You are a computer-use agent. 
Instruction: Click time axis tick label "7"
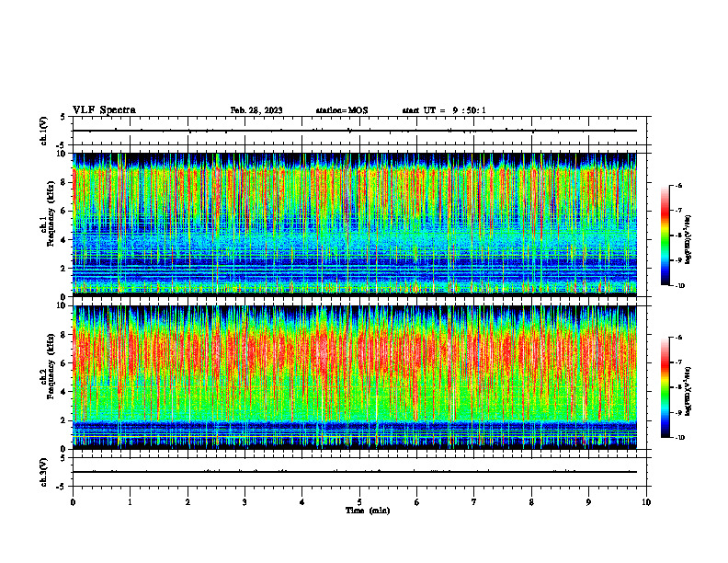474,502
